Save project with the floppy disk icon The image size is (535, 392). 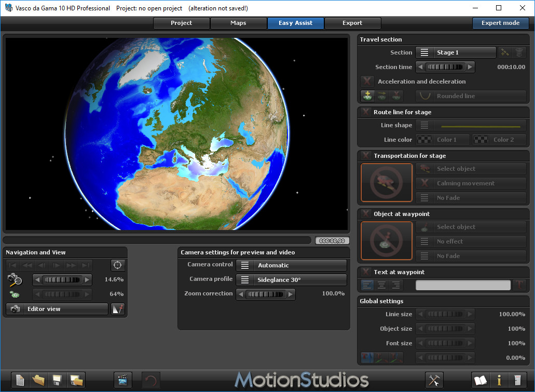[x=57, y=380]
